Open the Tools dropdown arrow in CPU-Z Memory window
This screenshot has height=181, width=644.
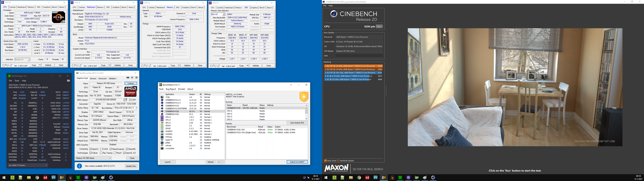pos(179,66)
